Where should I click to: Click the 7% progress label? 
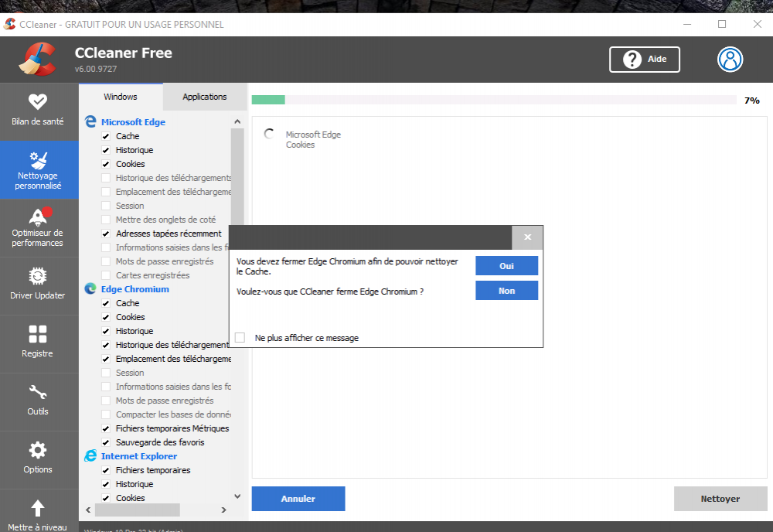pyautogui.click(x=752, y=101)
